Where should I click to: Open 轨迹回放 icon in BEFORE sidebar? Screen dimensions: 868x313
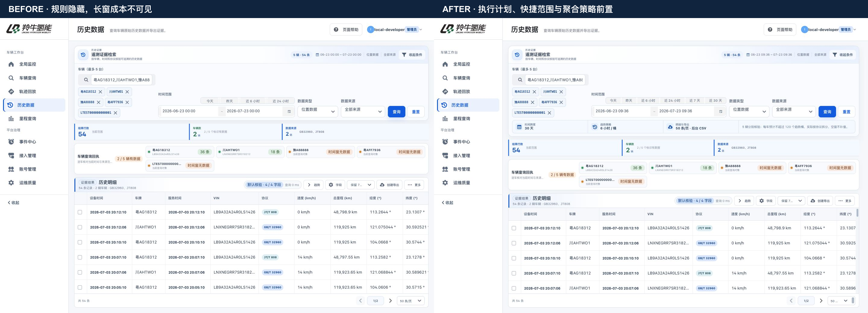11,91
